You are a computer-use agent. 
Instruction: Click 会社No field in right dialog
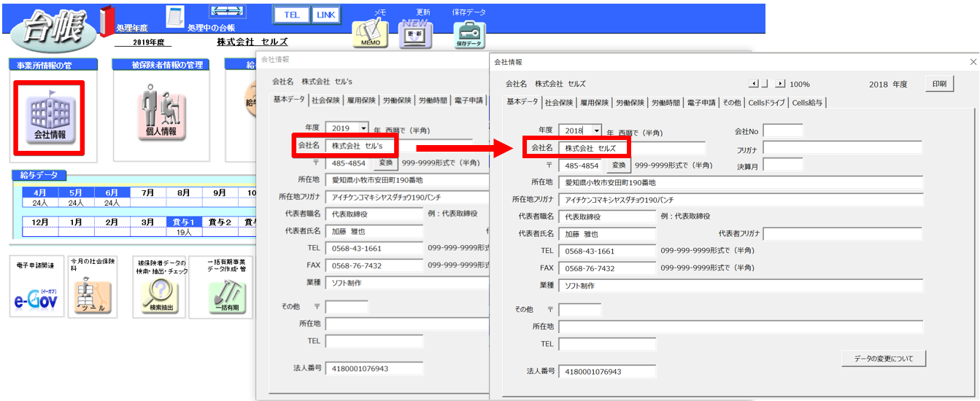coord(783,131)
